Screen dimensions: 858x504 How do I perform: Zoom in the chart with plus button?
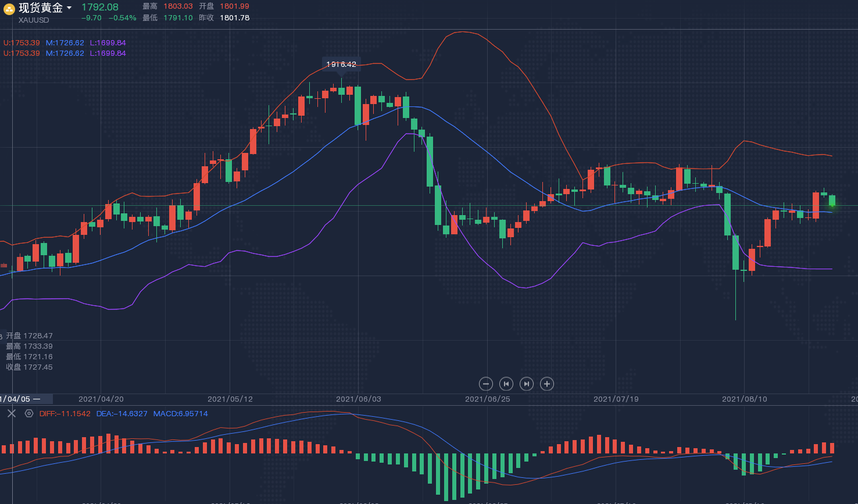(x=546, y=384)
